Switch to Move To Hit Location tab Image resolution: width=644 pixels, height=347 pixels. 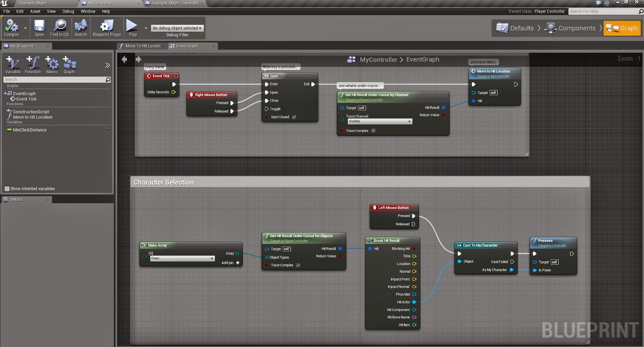coord(141,46)
